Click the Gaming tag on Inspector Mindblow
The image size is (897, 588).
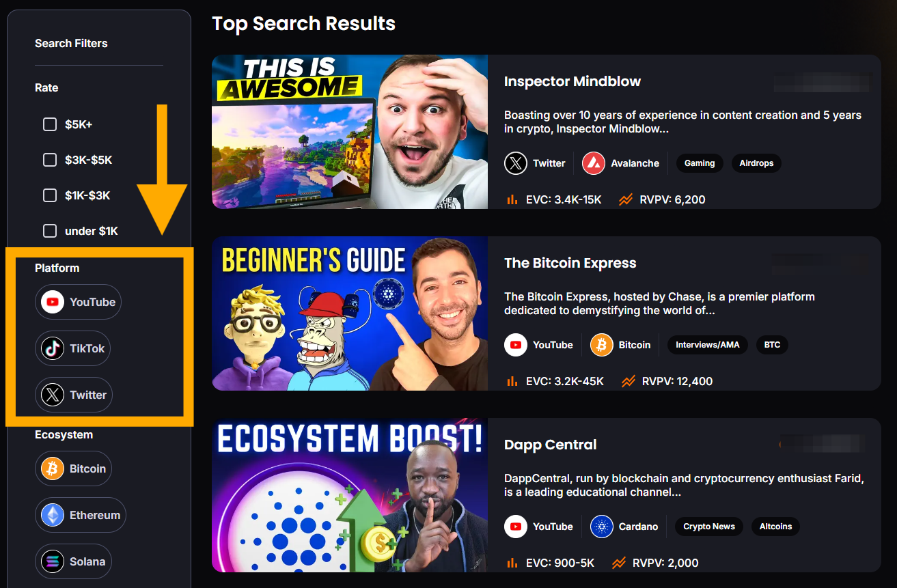coord(700,163)
